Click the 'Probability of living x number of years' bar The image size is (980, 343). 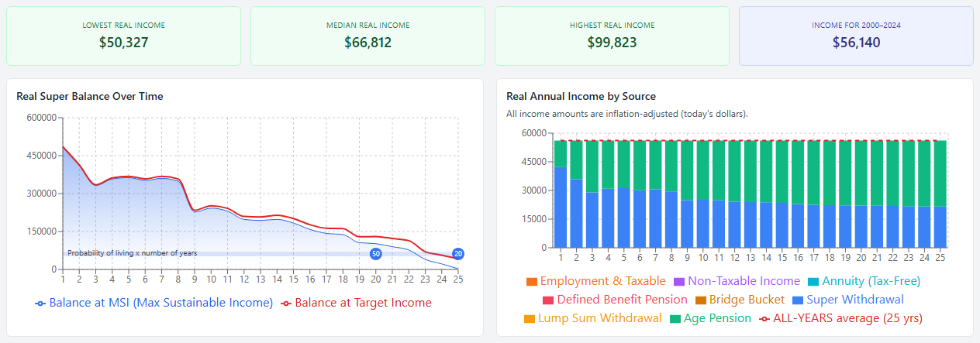tap(260, 253)
